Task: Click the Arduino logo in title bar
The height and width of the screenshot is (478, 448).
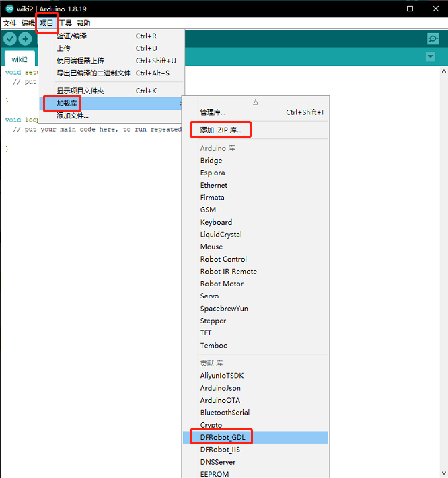Action: [9, 9]
